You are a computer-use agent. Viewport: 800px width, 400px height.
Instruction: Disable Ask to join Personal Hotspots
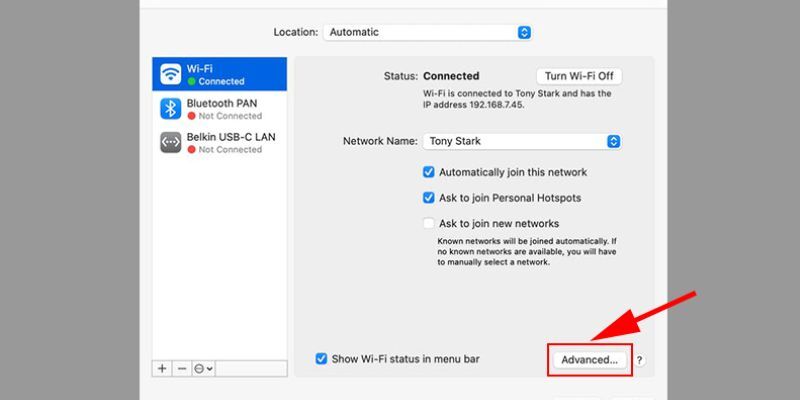pyautogui.click(x=429, y=198)
